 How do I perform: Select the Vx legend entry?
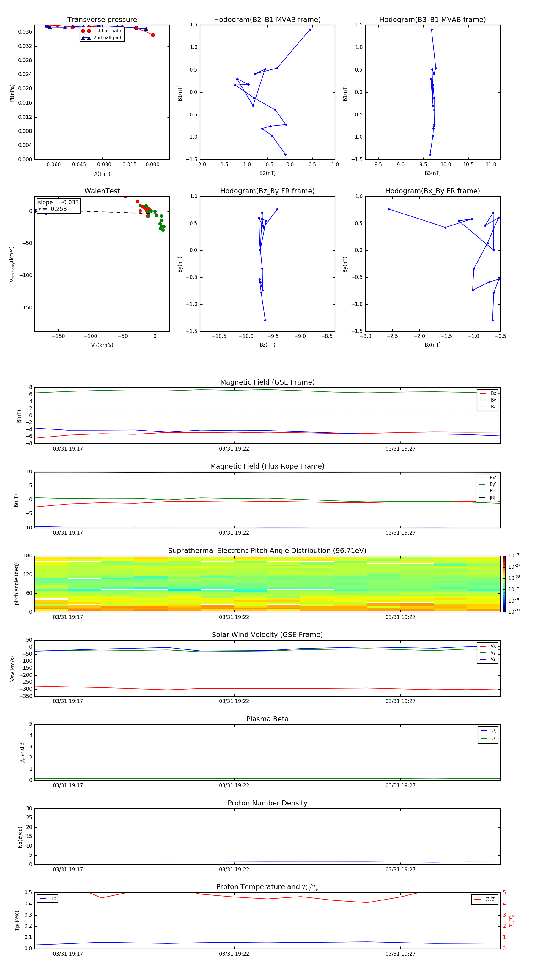tap(488, 646)
